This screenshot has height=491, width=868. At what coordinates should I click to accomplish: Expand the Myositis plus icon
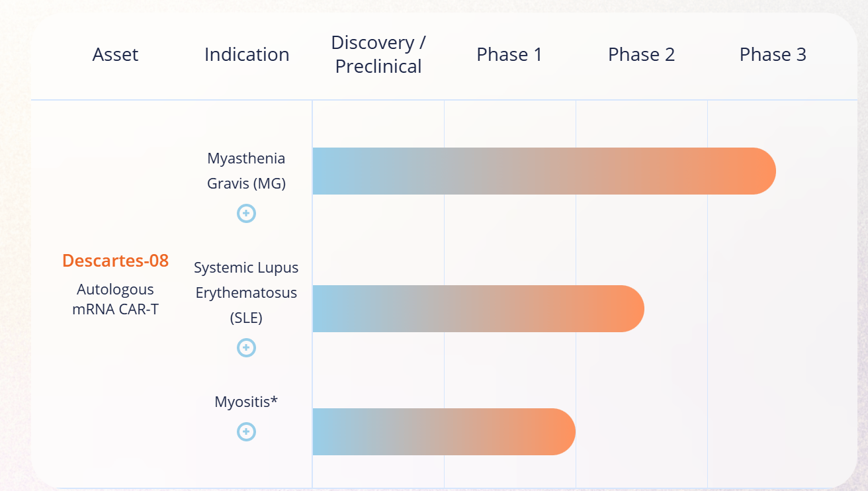point(246,431)
